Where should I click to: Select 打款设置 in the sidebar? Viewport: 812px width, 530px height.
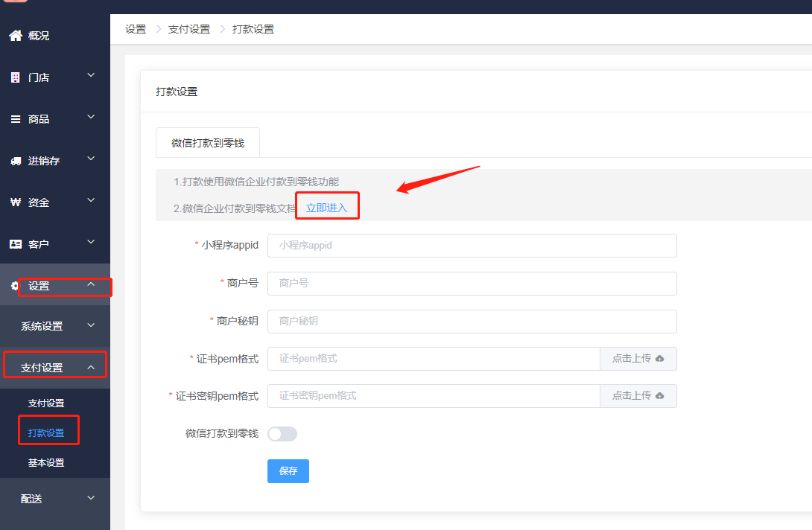pos(46,432)
